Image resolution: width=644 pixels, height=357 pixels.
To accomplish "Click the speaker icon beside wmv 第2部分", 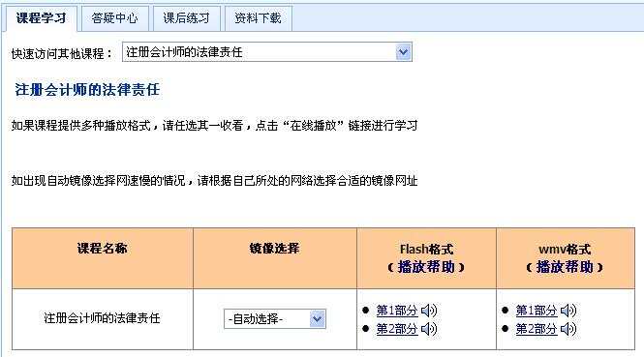I will pos(568,329).
